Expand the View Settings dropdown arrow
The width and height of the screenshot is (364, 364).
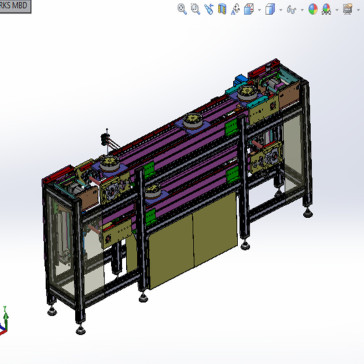358,9
